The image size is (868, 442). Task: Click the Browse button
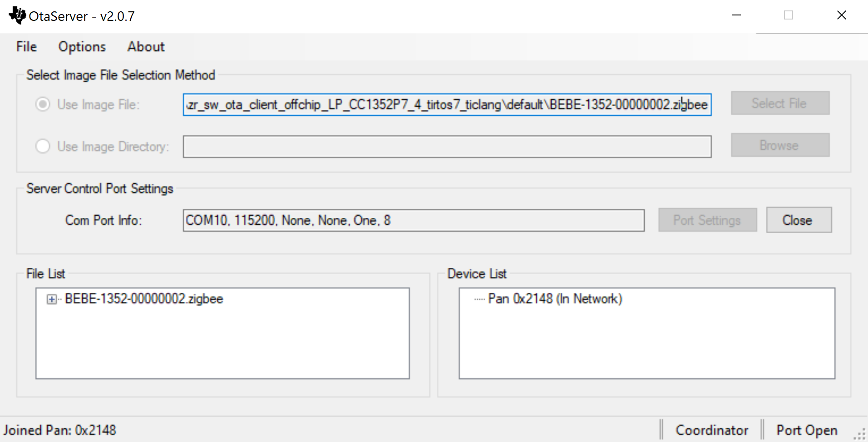780,145
